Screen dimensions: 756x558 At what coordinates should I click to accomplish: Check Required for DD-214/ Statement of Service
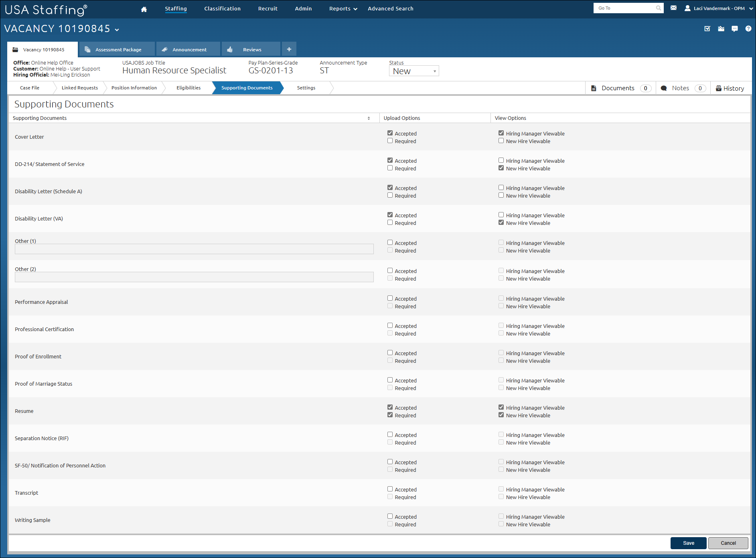(x=390, y=168)
